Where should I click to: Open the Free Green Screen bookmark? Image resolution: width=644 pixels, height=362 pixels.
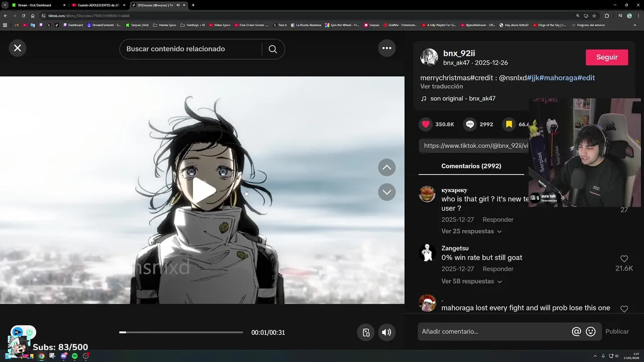(252, 25)
